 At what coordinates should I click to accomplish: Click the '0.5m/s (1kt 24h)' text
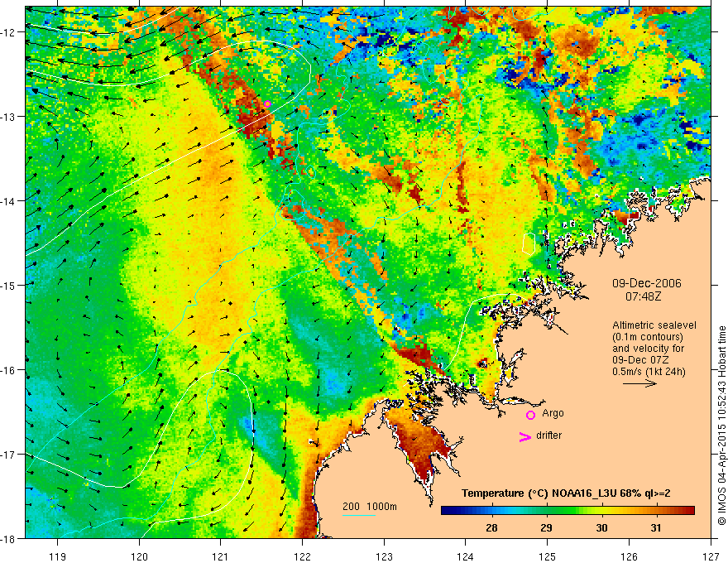pyautogui.click(x=649, y=372)
